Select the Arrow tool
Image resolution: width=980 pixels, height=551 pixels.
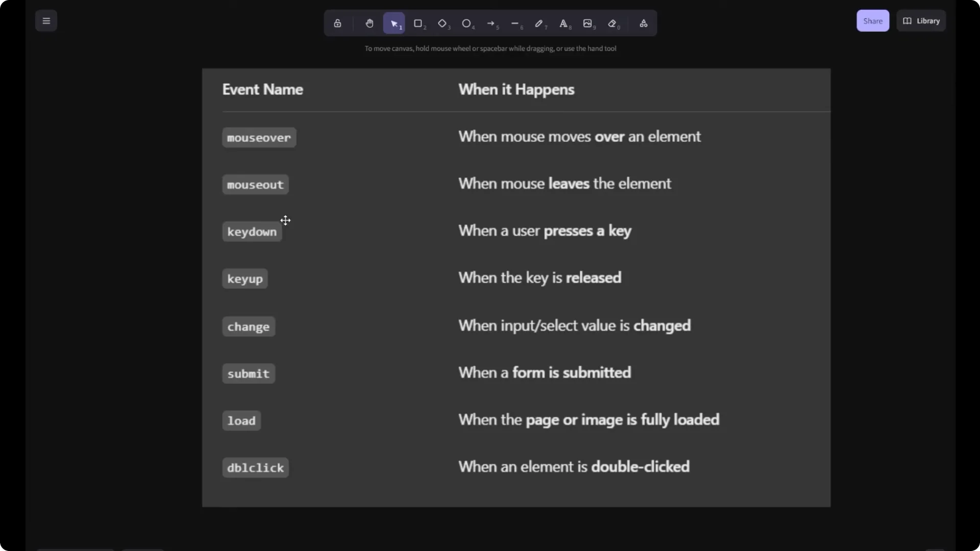click(492, 23)
